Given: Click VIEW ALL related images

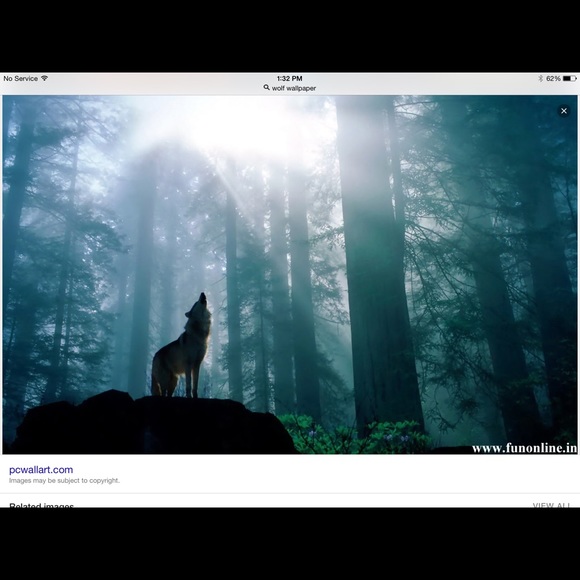Looking at the screenshot, I should coord(551,505).
